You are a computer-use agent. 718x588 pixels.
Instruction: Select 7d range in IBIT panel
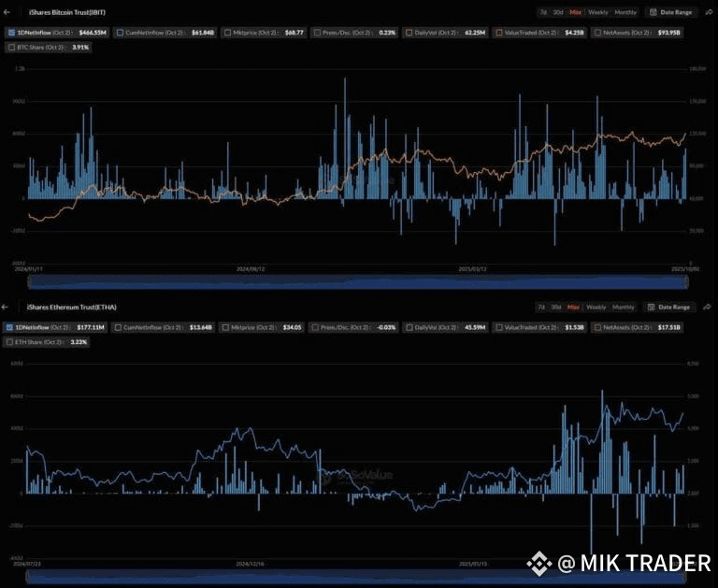pos(543,12)
